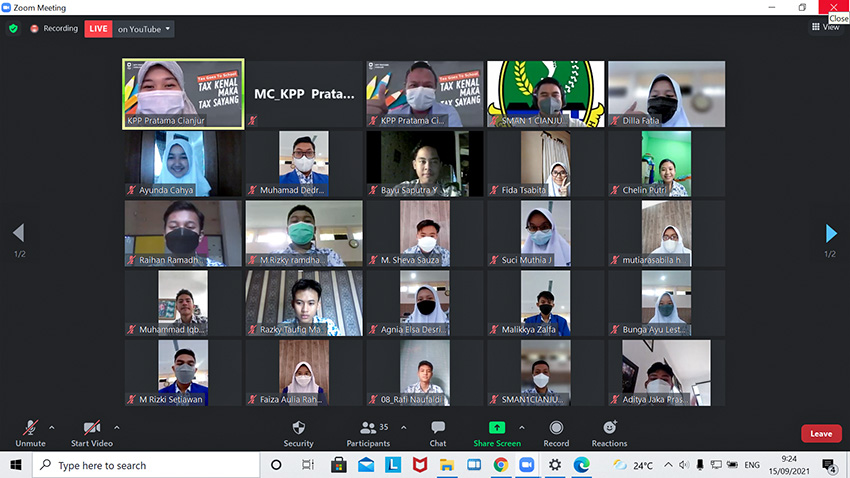The height and width of the screenshot is (478, 850).
Task: Open Google Chrome from the taskbar
Action: pyautogui.click(x=500, y=465)
